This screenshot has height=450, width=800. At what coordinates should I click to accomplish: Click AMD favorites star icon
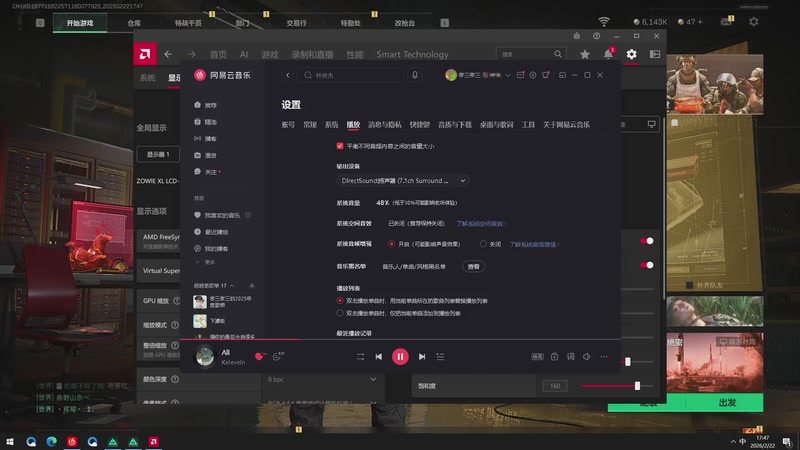coord(585,54)
